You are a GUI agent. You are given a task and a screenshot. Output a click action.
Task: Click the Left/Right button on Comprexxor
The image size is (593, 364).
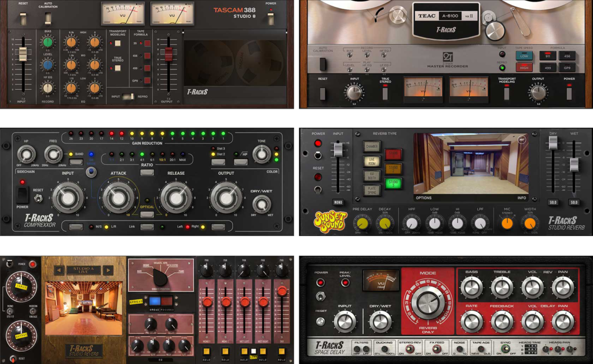(x=218, y=227)
